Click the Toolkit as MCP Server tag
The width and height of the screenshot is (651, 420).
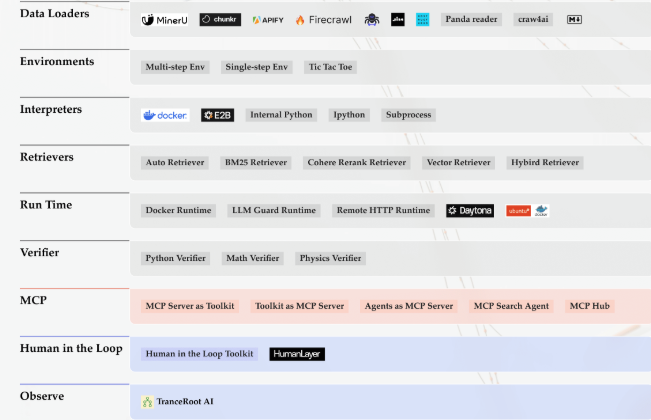point(299,306)
